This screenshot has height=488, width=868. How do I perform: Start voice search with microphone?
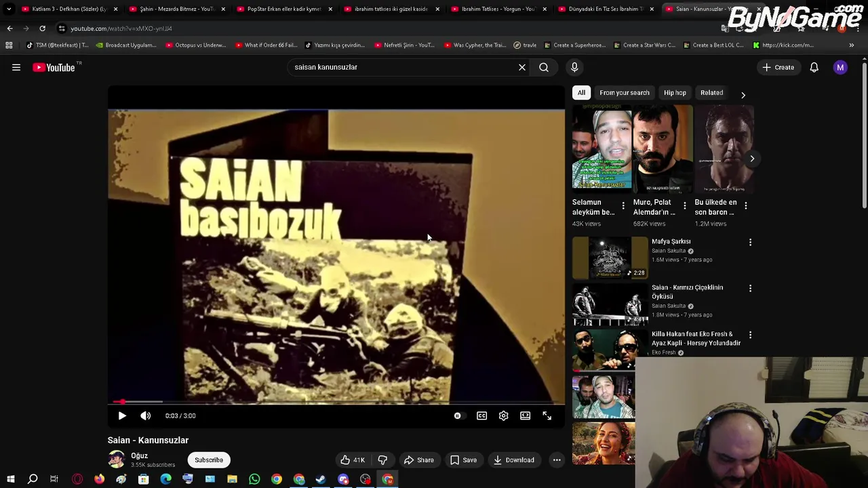(574, 67)
